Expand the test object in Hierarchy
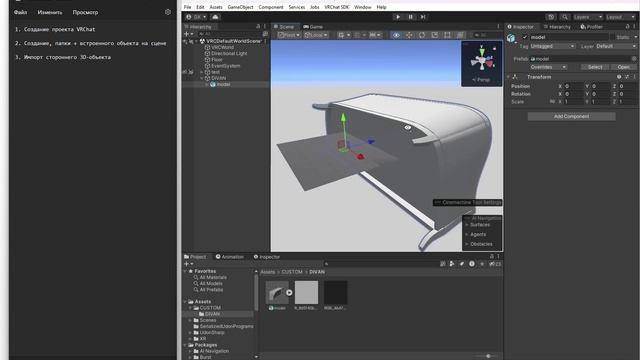The image size is (640, 360). pyautogui.click(x=202, y=72)
